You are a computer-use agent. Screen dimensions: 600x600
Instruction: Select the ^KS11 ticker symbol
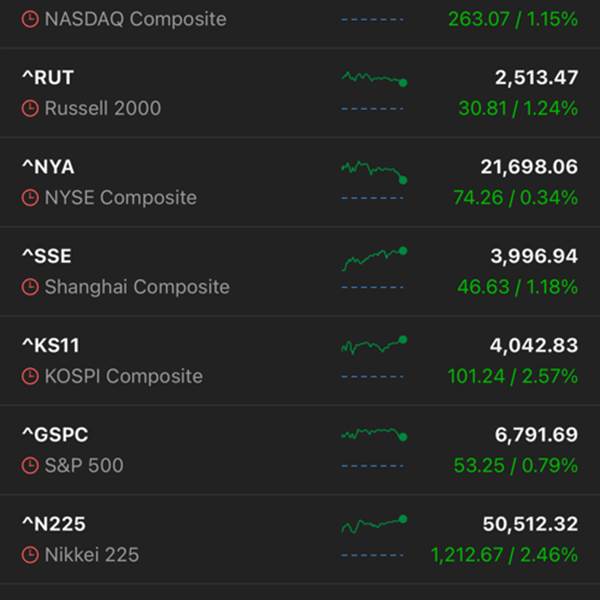pos(51,346)
